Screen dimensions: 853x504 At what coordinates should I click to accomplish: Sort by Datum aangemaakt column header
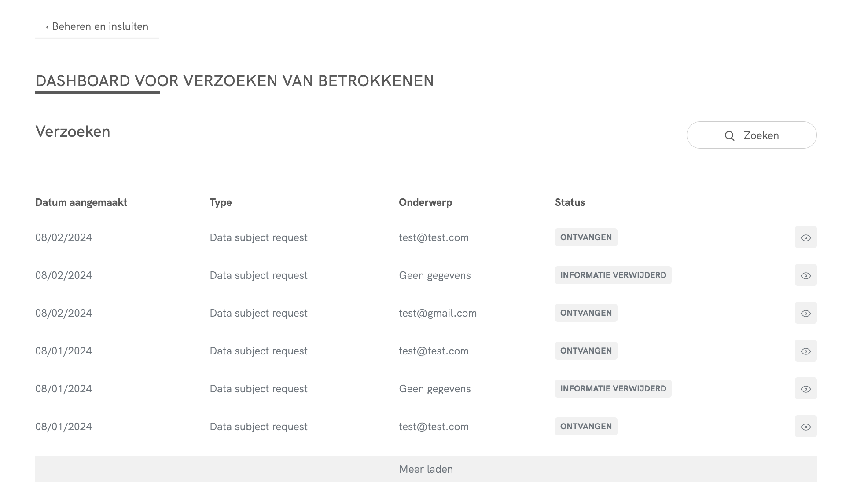click(x=81, y=202)
